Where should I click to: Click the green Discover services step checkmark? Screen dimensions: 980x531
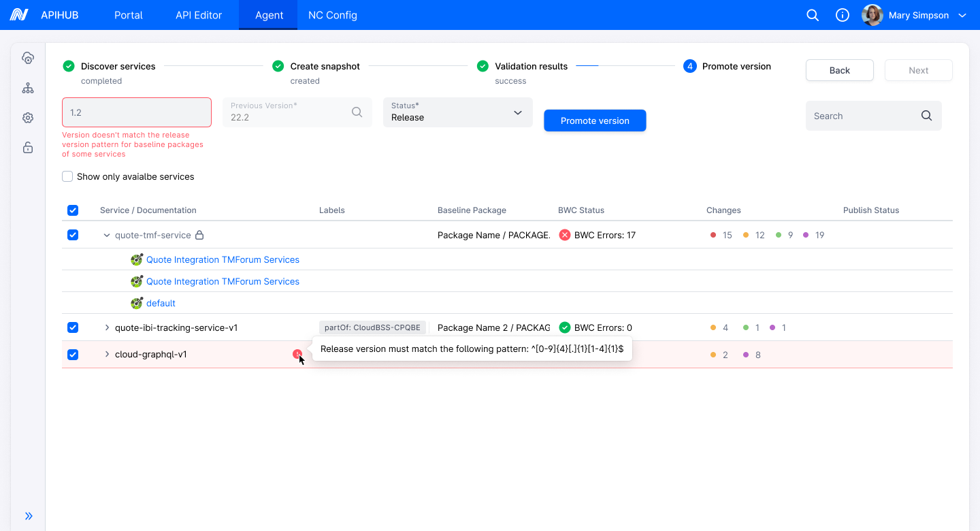point(69,66)
